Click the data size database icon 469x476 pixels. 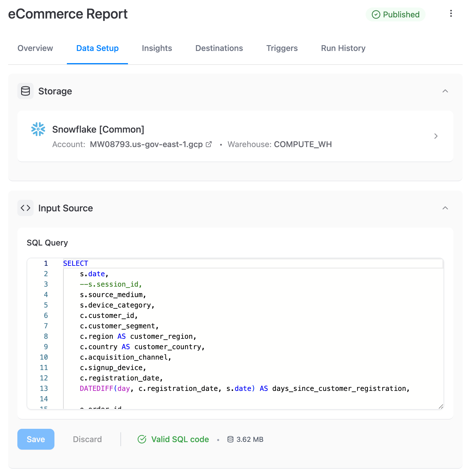pyautogui.click(x=230, y=439)
